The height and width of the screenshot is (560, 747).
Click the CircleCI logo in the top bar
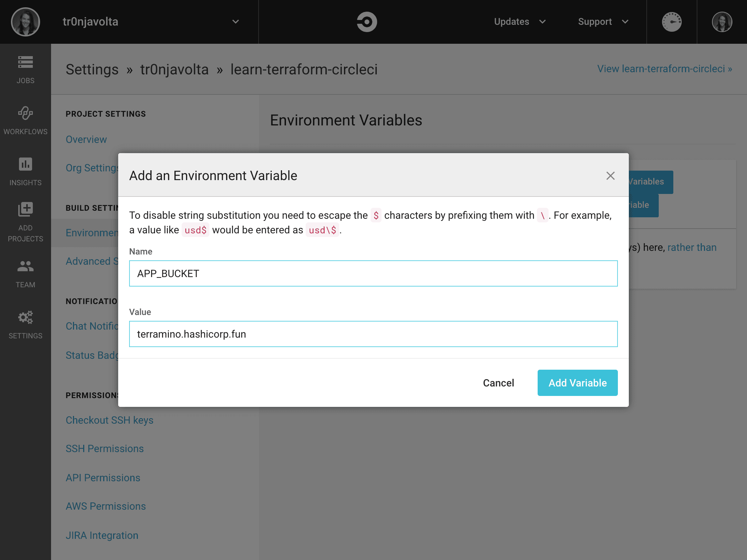click(x=366, y=22)
